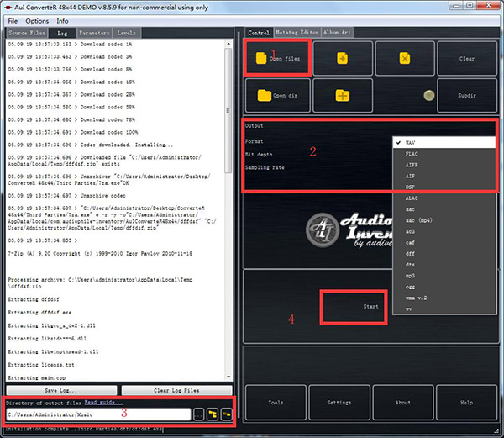Click the yellow folder tree icon

point(213,414)
